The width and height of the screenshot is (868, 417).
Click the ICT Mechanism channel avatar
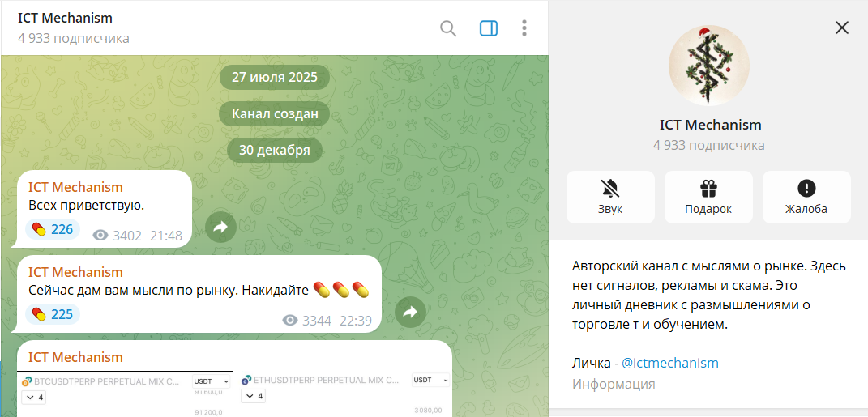coord(708,66)
